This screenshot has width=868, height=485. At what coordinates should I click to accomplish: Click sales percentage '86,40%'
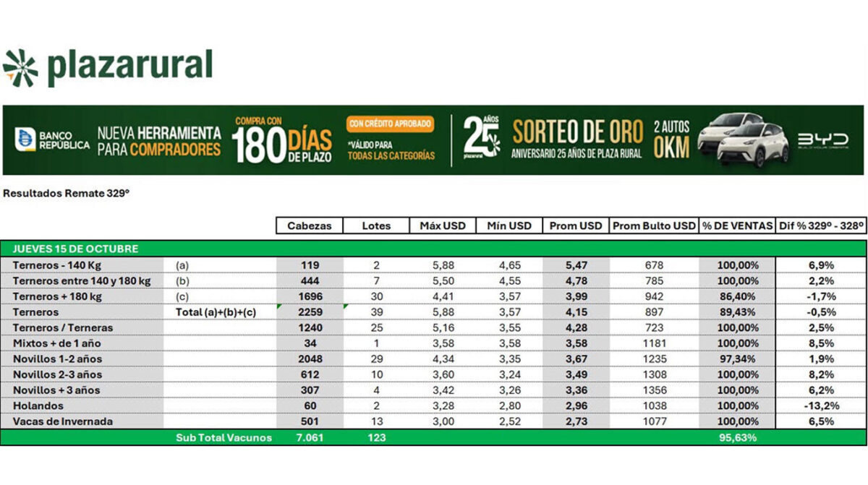click(x=737, y=296)
